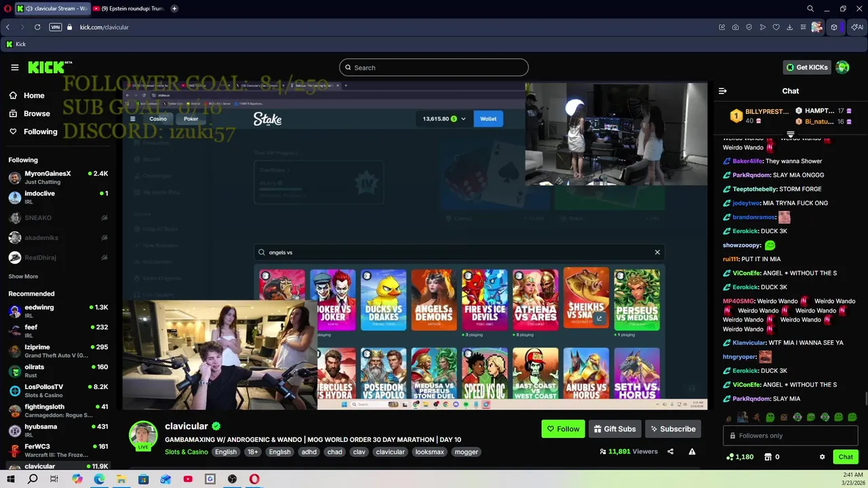Open MyronGainesX followed channel
868x488 pixels.
[x=58, y=178]
